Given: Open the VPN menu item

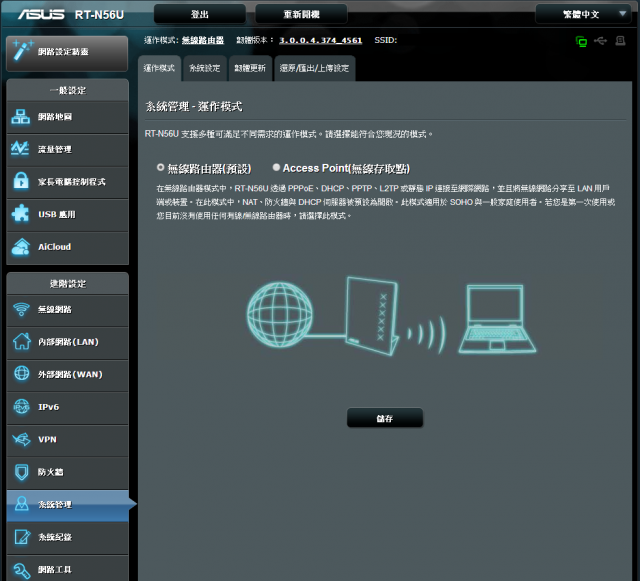Looking at the screenshot, I should 67,440.
